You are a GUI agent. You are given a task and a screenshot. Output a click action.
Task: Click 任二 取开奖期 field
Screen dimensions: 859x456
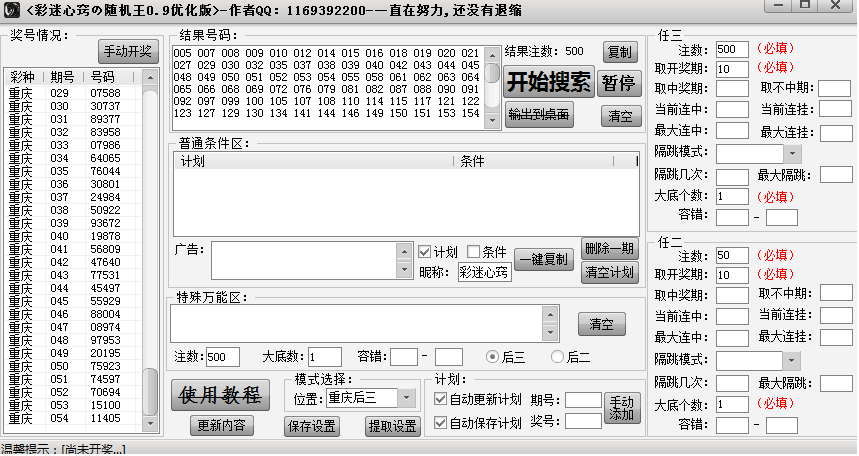[732, 275]
